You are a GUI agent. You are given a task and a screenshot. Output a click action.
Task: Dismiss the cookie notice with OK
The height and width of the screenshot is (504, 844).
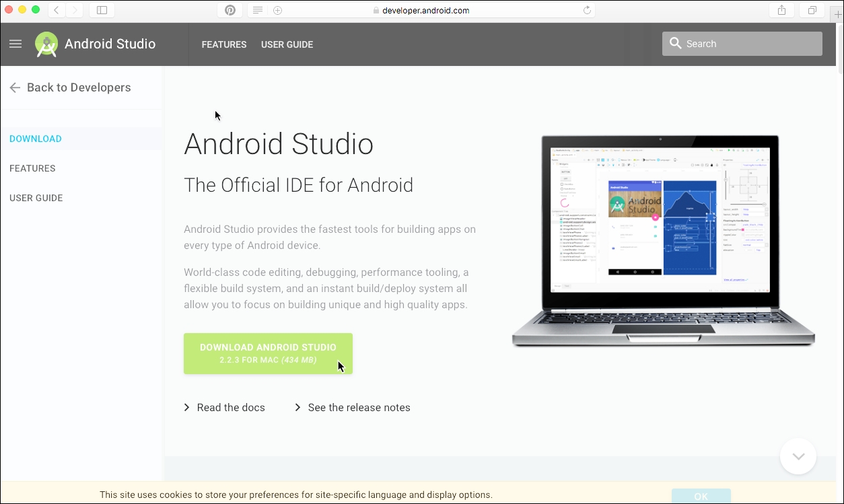coord(701,496)
